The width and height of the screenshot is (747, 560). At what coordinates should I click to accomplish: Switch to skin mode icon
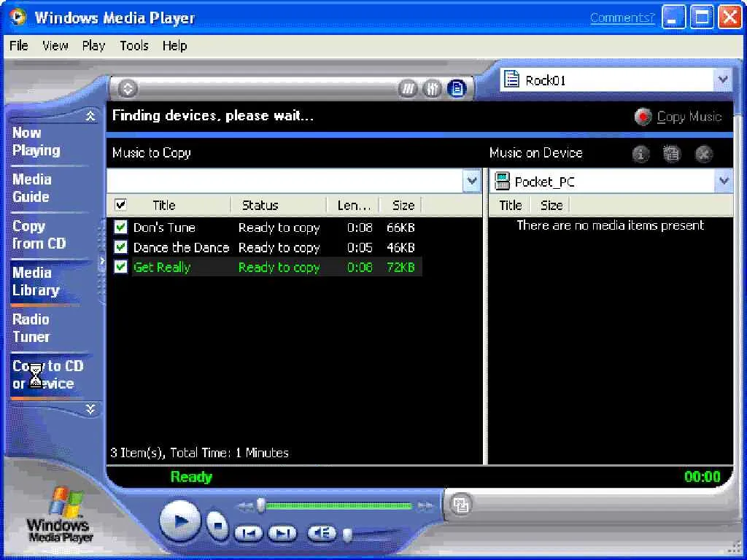(x=461, y=505)
